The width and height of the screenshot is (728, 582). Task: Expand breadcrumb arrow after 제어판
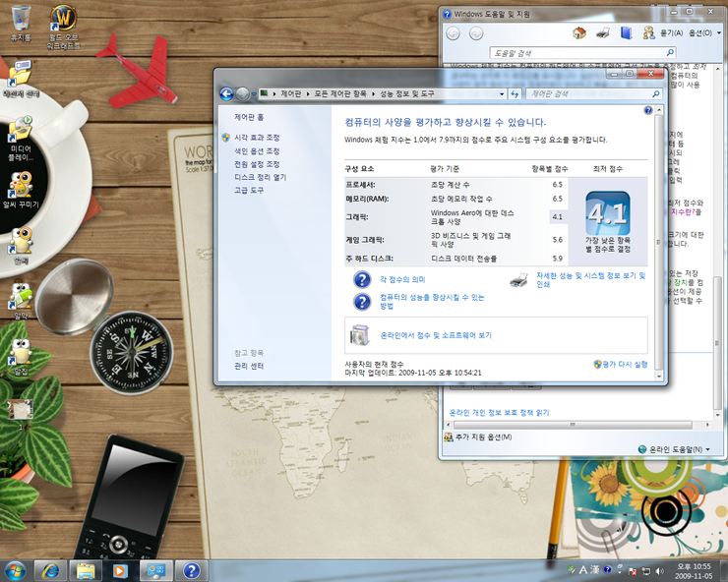(308, 93)
